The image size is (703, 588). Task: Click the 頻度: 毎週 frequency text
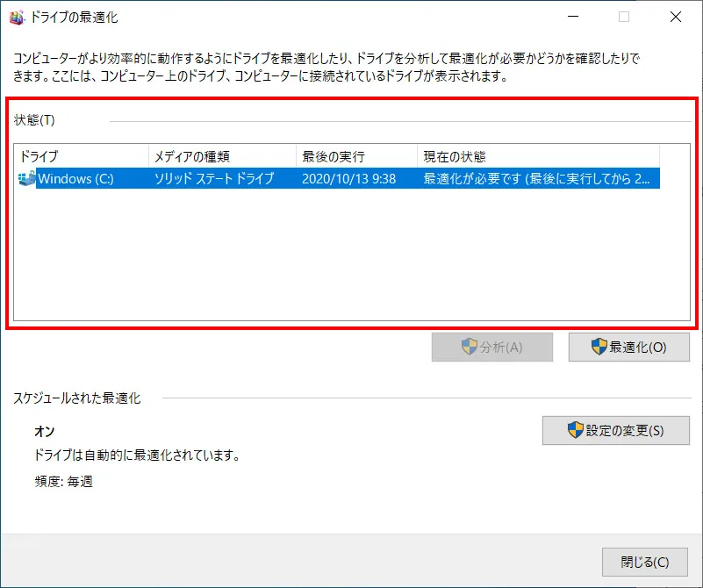click(64, 481)
